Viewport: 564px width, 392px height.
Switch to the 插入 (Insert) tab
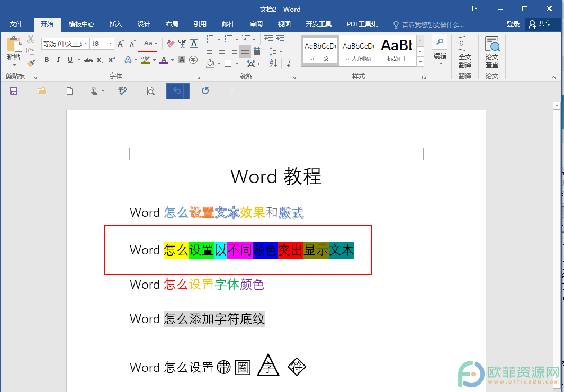pos(116,24)
